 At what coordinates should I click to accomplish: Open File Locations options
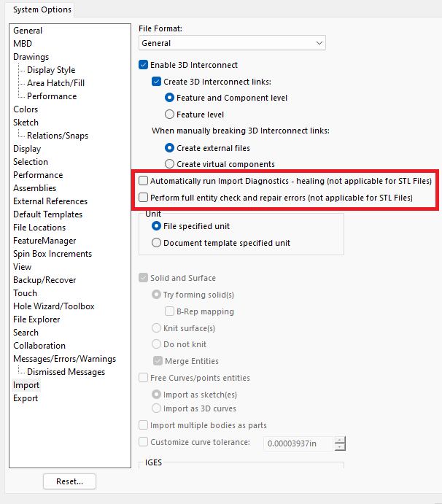click(39, 228)
